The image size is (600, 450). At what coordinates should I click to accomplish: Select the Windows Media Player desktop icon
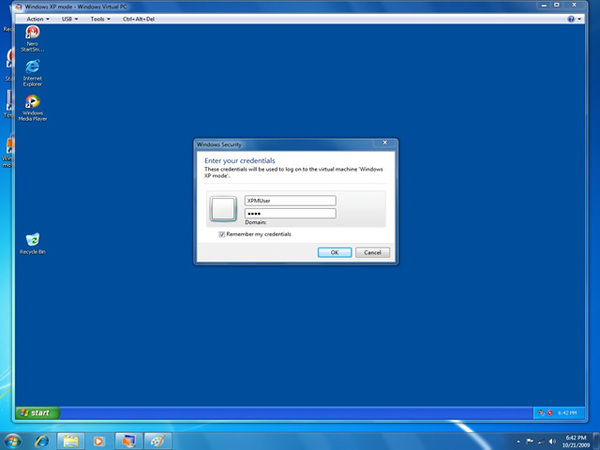[x=33, y=108]
